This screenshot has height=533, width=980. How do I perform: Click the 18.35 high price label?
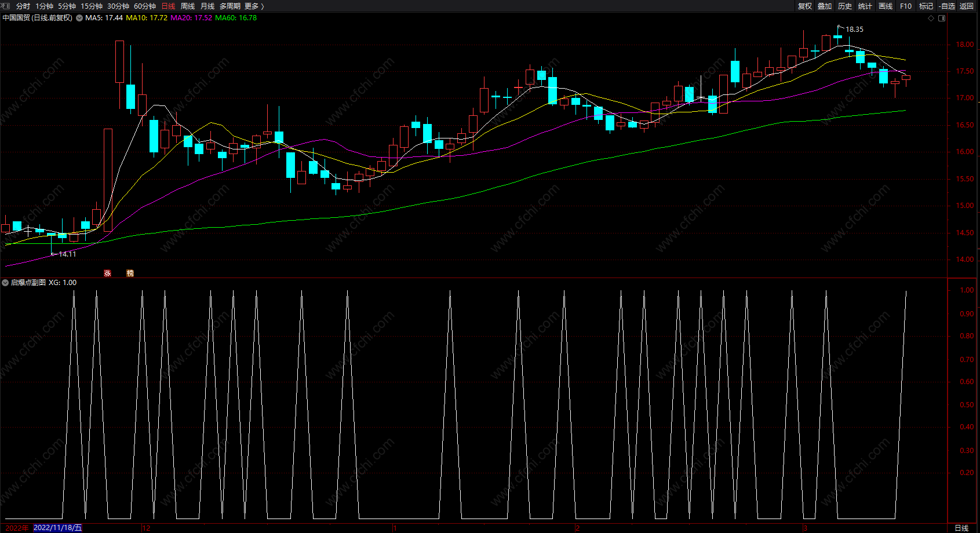click(x=854, y=29)
